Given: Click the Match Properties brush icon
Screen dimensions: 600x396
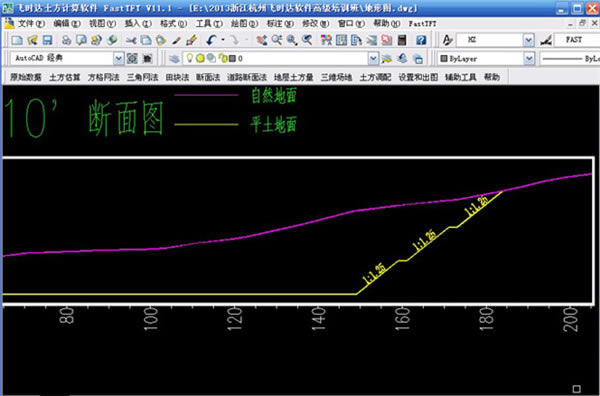Looking at the screenshot, I should pyautogui.click(x=176, y=40).
